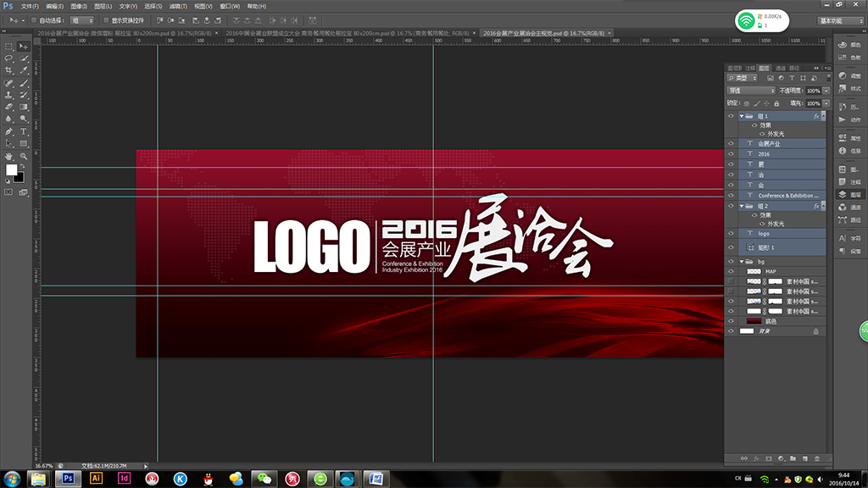This screenshot has height=488, width=868.
Task: Open the 样式 panel from the dock
Action: point(849,88)
